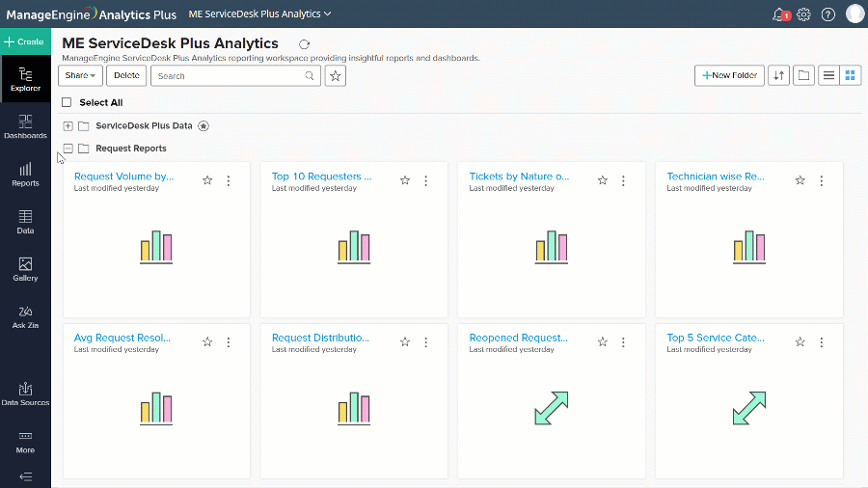
Task: Star the Request Volume report as favorite
Action: [x=207, y=180]
